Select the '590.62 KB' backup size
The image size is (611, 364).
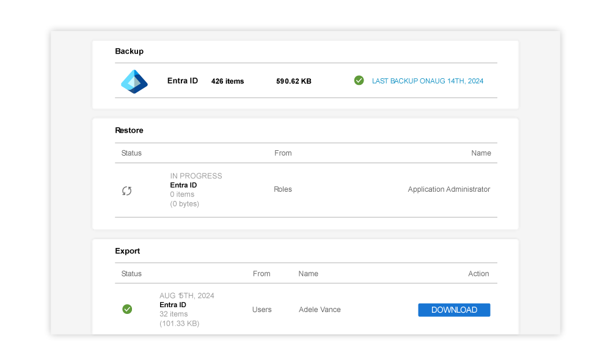click(x=294, y=81)
